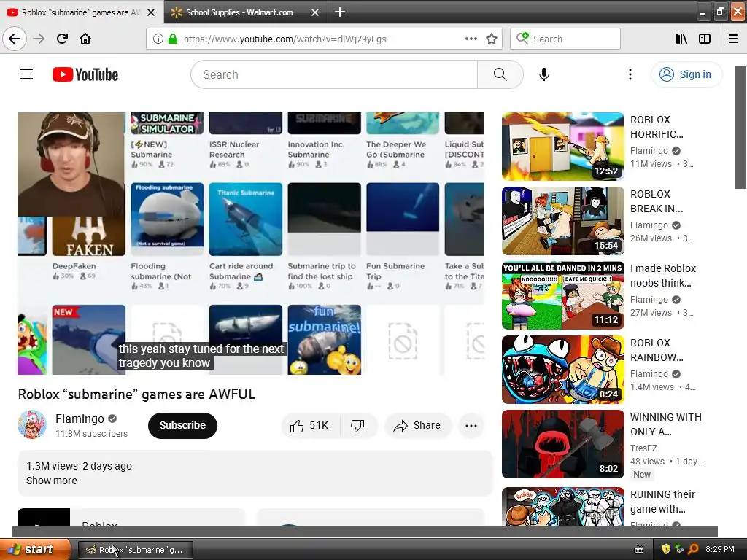Image resolution: width=747 pixels, height=560 pixels.
Task: Open more actions ellipsis under video
Action: click(x=471, y=426)
